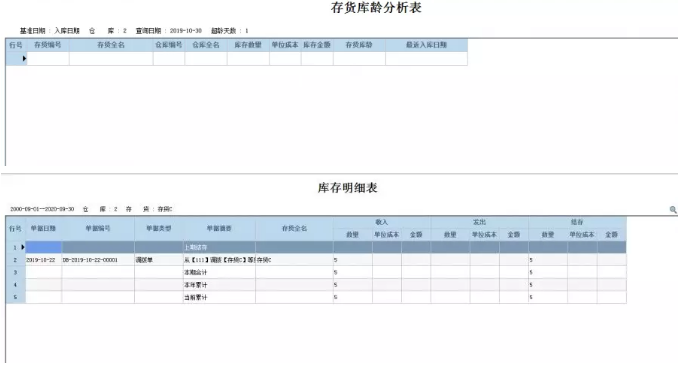Click the 发出 group header
Screen dimensions: 689x366
tap(479, 222)
